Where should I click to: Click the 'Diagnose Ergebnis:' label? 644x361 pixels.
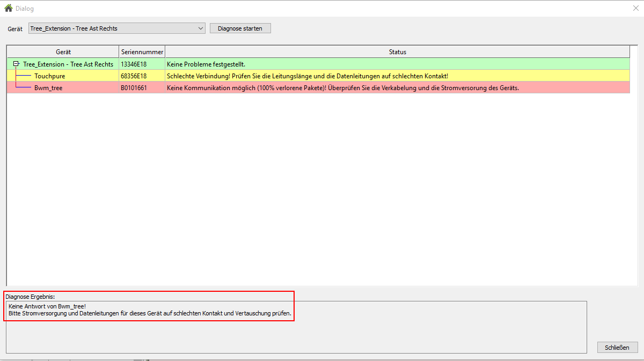click(x=31, y=296)
